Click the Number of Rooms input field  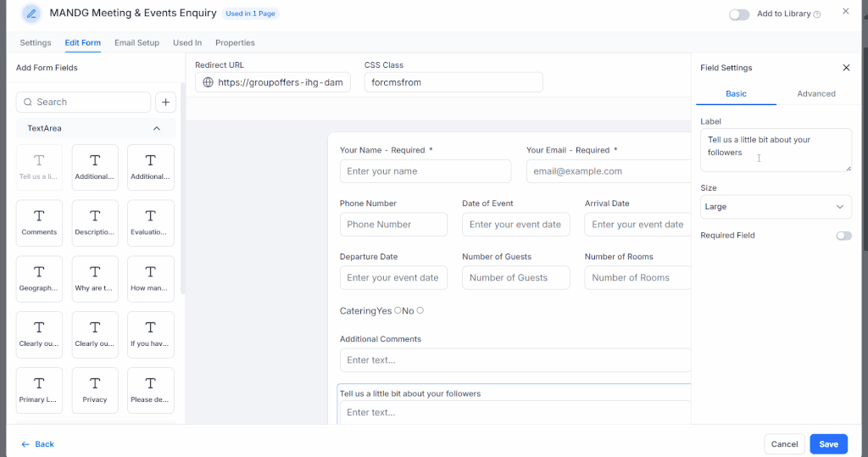pyautogui.click(x=637, y=277)
